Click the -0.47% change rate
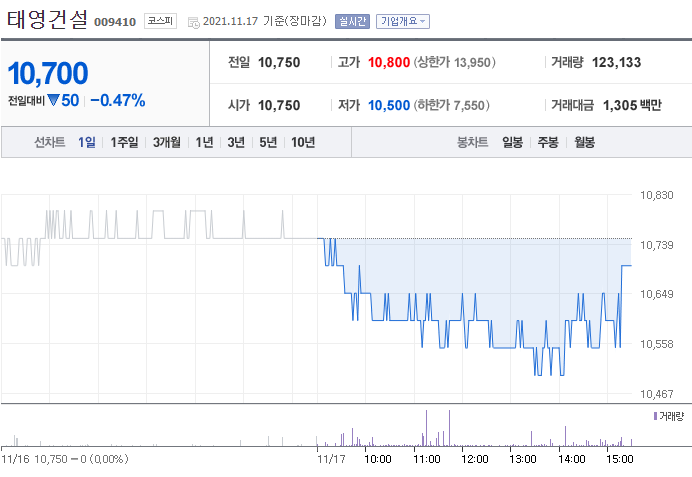692x477 pixels. [x=118, y=100]
